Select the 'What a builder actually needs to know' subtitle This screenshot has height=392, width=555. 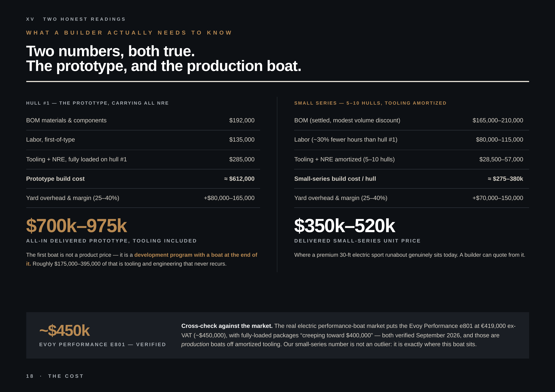tap(129, 33)
